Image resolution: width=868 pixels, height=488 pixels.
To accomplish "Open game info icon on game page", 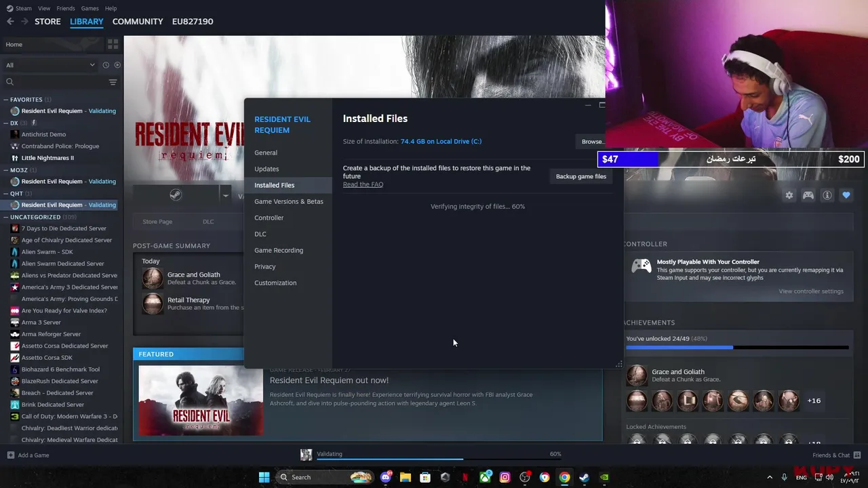I will pyautogui.click(x=827, y=195).
